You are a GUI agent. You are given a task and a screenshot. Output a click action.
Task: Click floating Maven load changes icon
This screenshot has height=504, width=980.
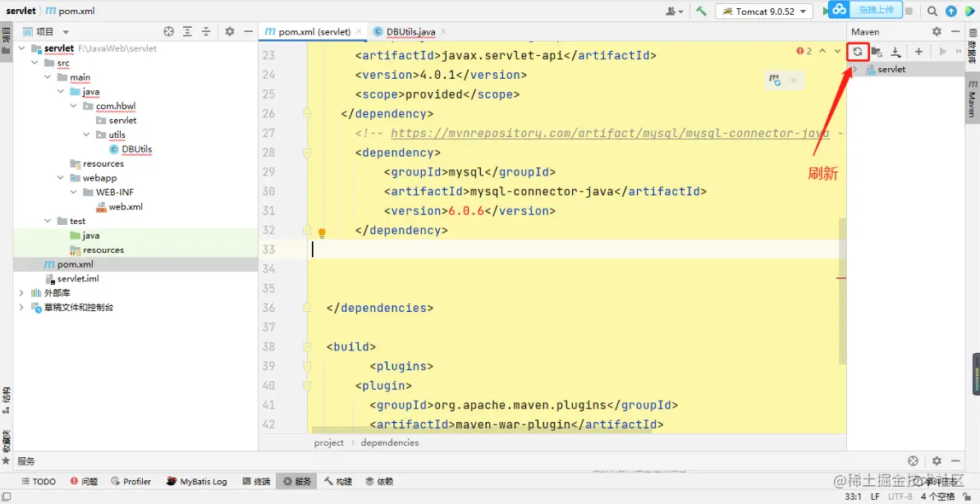pyautogui.click(x=775, y=80)
